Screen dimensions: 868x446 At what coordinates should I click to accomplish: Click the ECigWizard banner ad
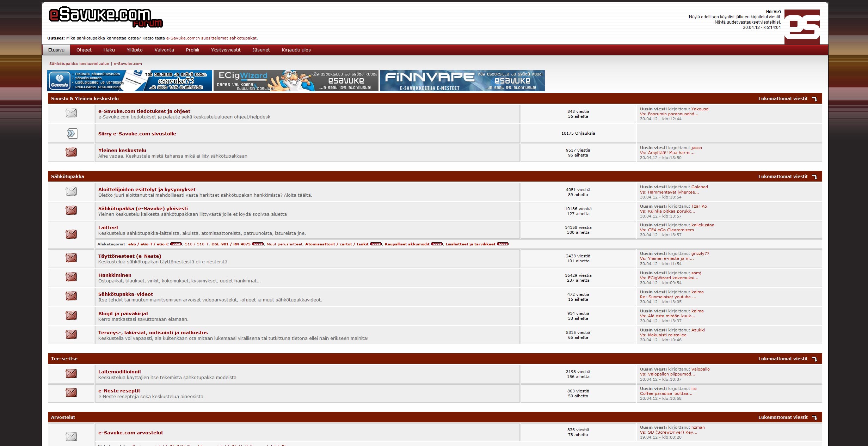coord(296,81)
